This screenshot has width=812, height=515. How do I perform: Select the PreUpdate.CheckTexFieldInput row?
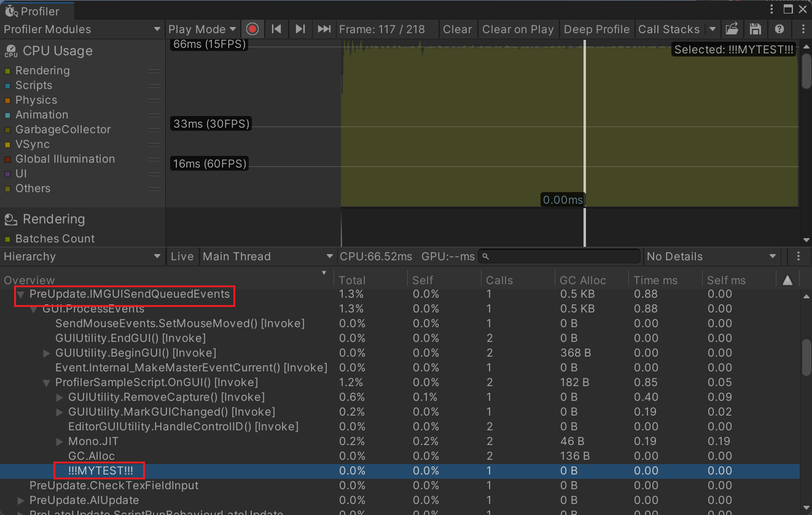(x=399, y=486)
